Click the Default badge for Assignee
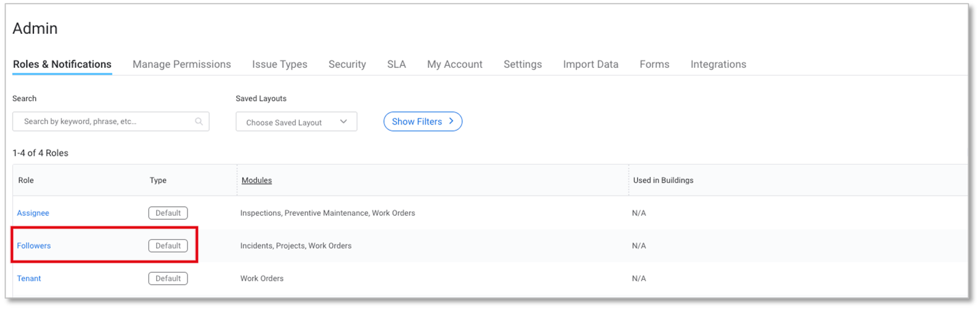The width and height of the screenshot is (980, 309). click(168, 213)
